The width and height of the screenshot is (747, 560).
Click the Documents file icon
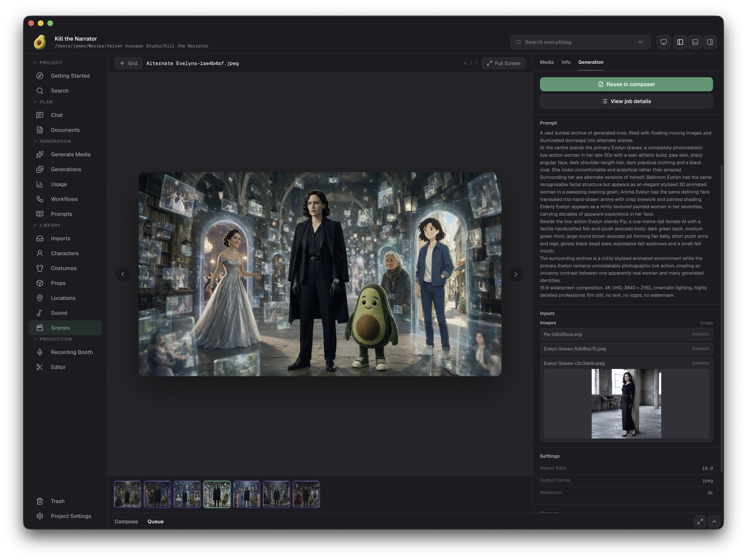pyautogui.click(x=40, y=130)
